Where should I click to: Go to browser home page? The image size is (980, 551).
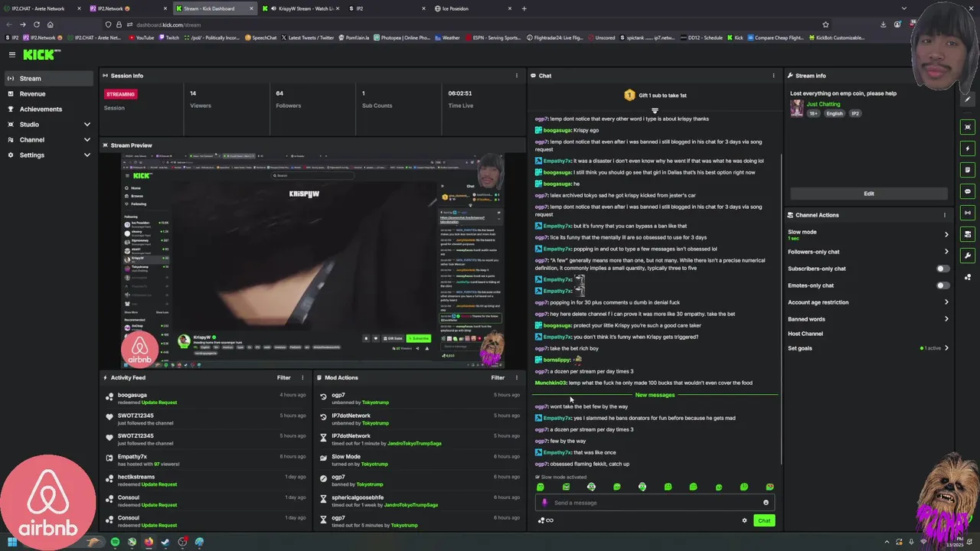(50, 24)
